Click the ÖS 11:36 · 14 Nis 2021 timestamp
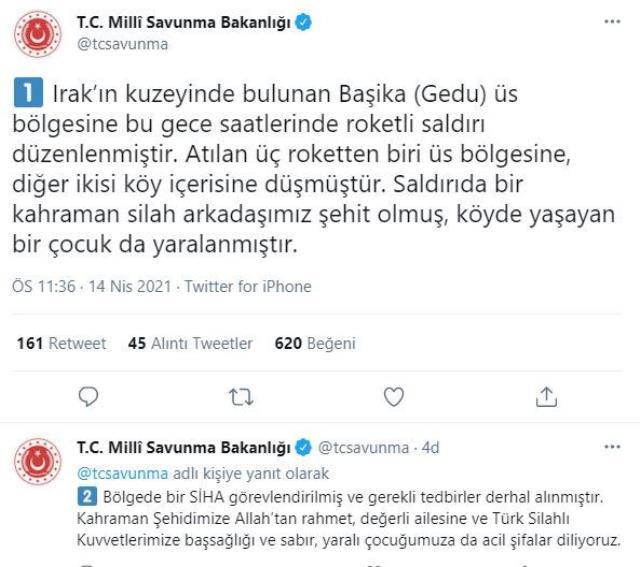This screenshot has width=640, height=567. [91, 286]
